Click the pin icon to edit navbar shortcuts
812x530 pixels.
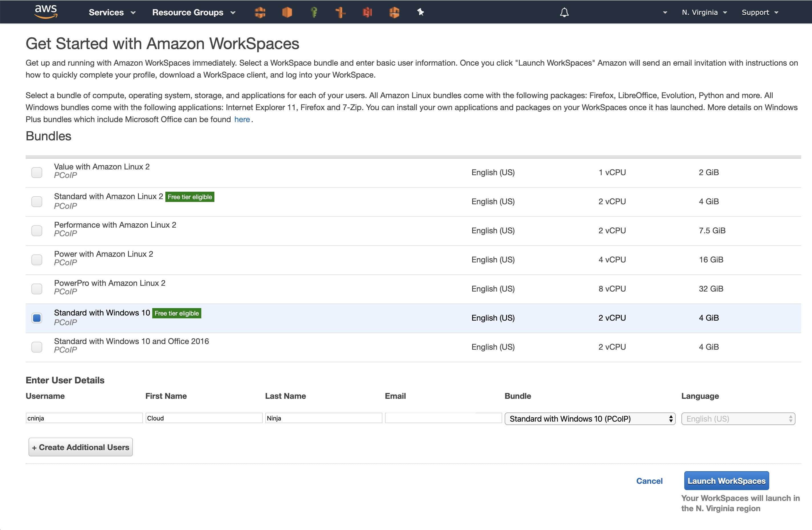421,12
